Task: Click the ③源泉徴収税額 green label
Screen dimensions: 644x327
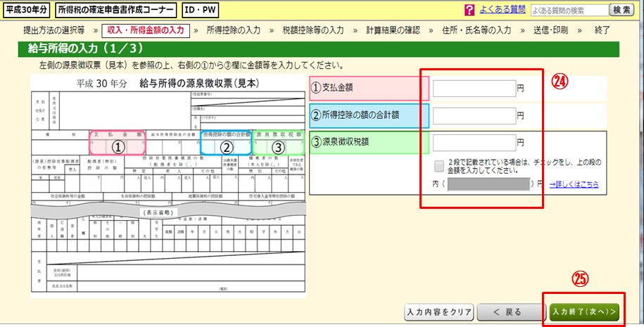Action: tap(369, 143)
